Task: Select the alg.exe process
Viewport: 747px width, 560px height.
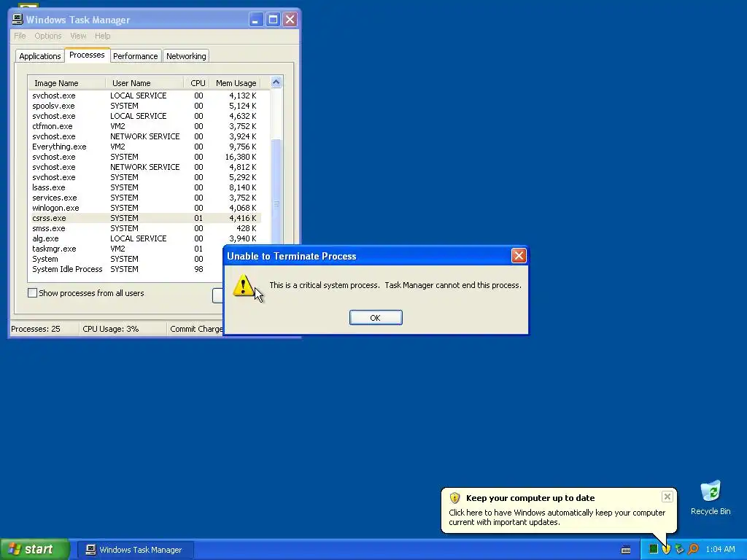Action: 144,238
